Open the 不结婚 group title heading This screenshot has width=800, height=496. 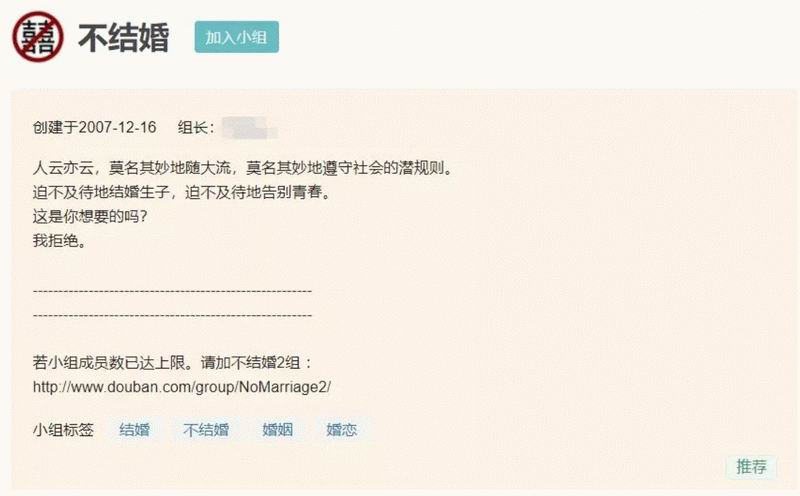coord(123,37)
